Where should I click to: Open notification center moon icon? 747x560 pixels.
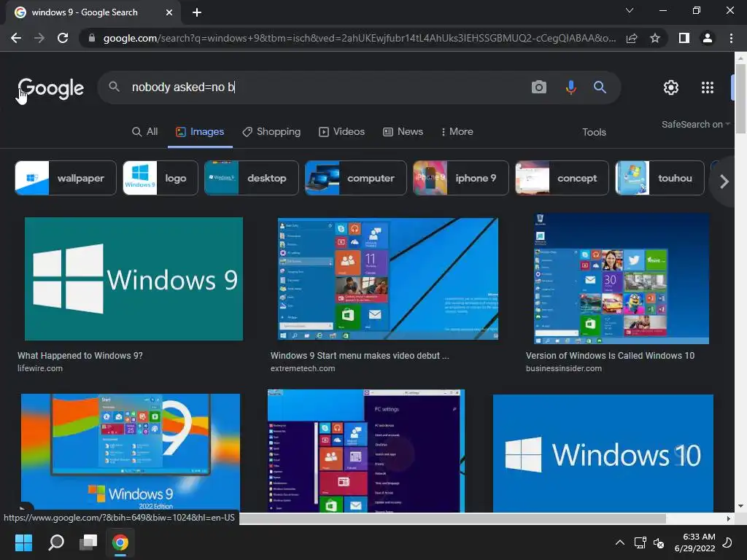pyautogui.click(x=727, y=542)
